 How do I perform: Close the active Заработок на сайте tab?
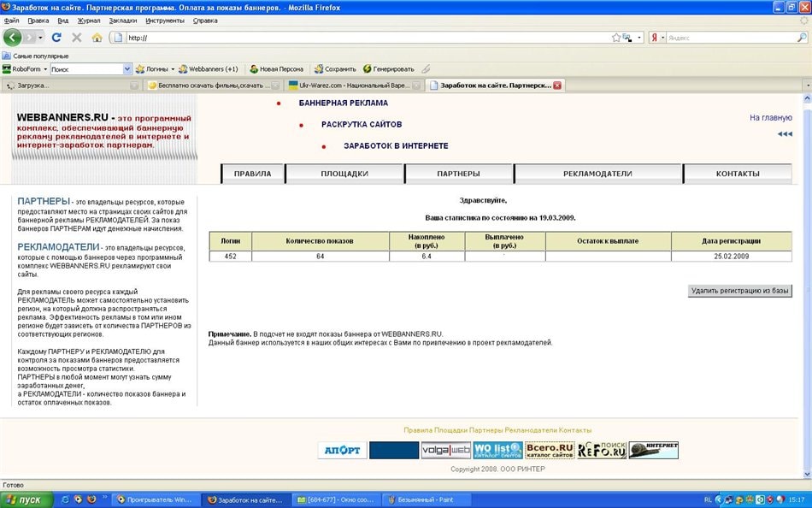coord(557,86)
